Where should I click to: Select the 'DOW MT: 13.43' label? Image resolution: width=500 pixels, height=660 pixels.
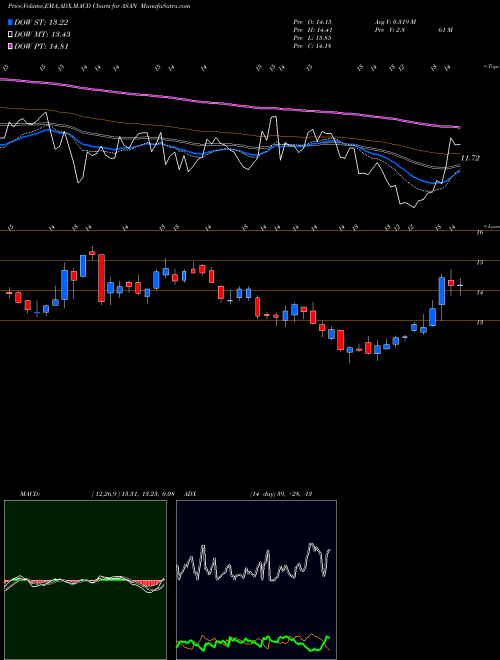pyautogui.click(x=42, y=35)
